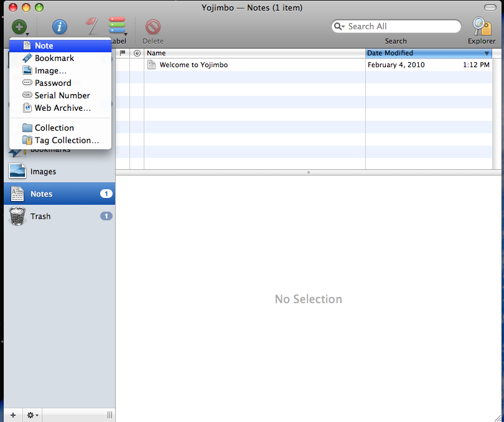
Task: Choose Bookmark from the new item menu
Action: tap(60, 59)
